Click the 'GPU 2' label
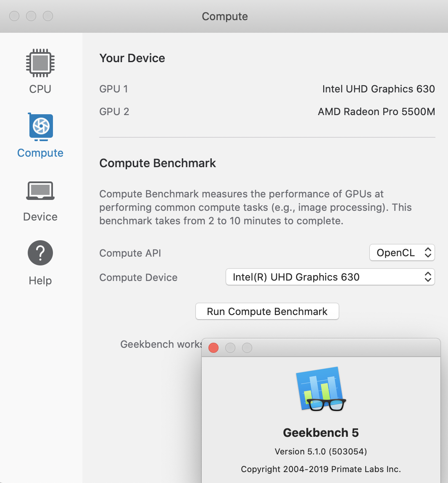Screen dimensions: 448x483 coord(114,111)
